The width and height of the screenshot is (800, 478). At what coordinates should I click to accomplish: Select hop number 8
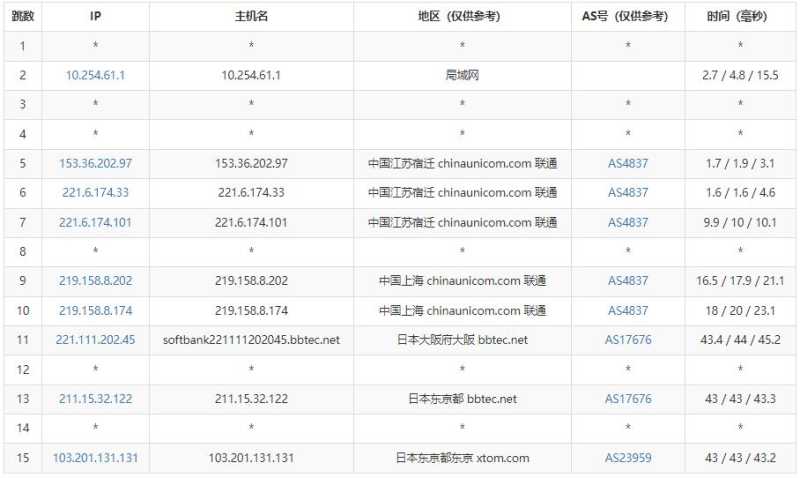(23, 252)
